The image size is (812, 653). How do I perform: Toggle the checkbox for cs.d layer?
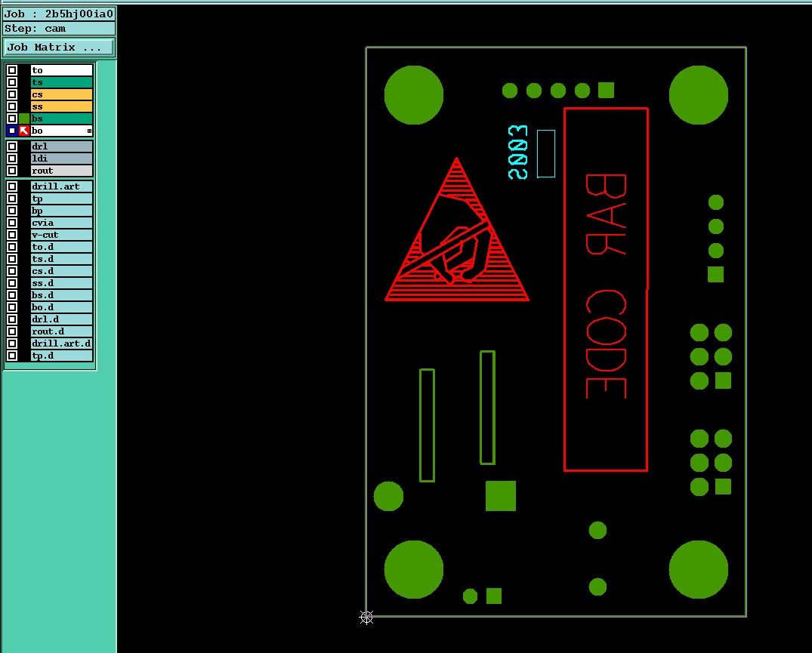(x=12, y=271)
